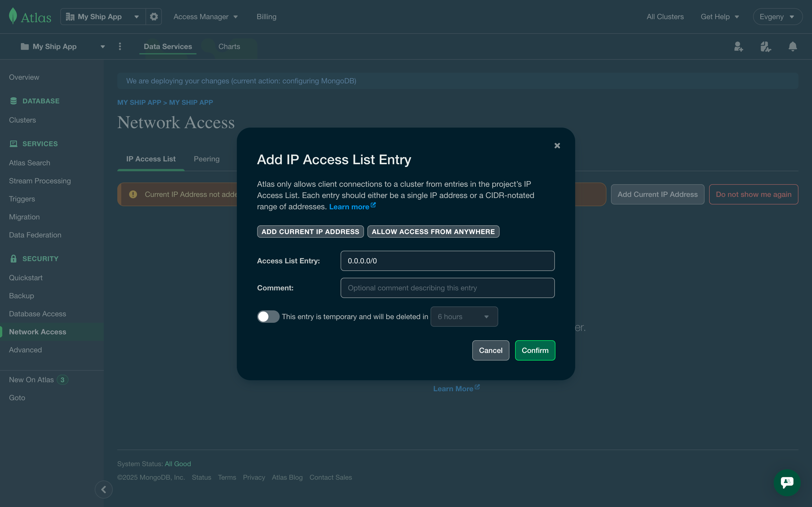812x507 pixels.
Task: Open notifications via the bell icon
Action: point(792,46)
